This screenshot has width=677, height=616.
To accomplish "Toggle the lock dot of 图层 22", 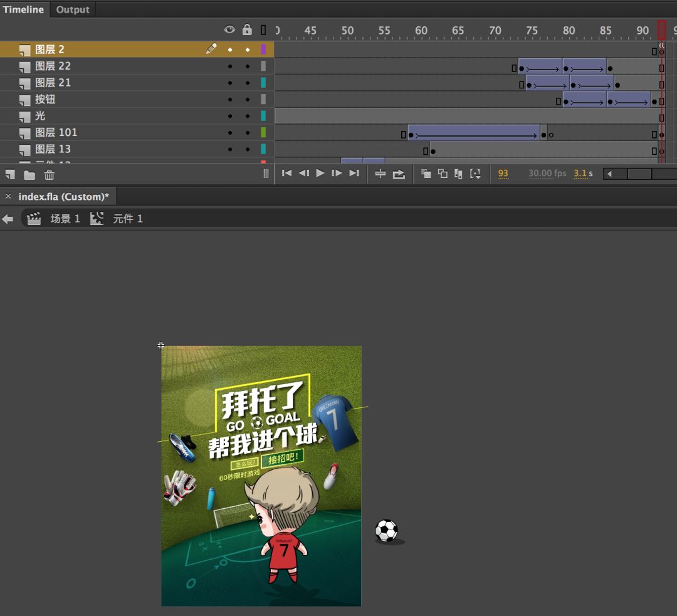I will click(x=248, y=66).
